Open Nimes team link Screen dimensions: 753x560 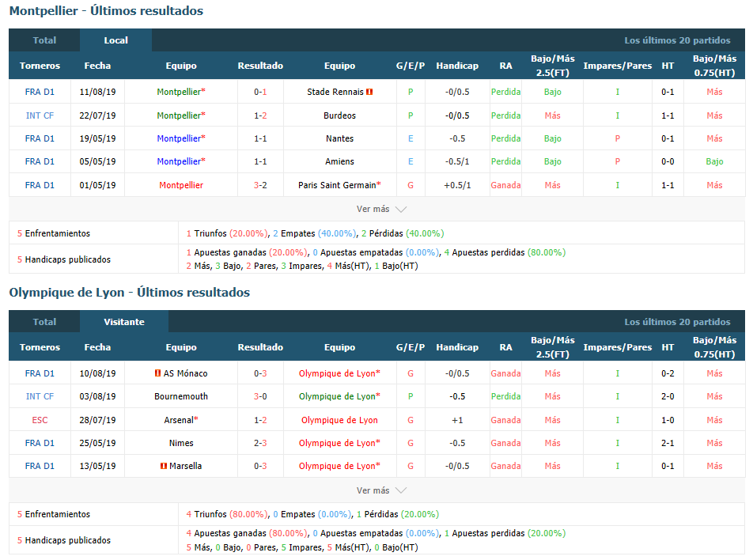coord(181,443)
